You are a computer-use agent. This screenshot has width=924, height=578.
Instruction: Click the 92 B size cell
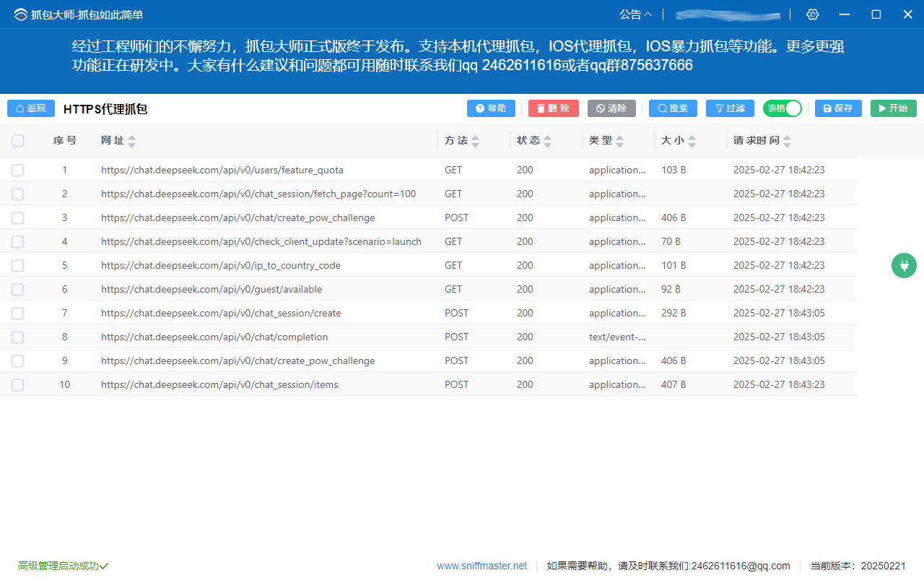[x=671, y=290]
